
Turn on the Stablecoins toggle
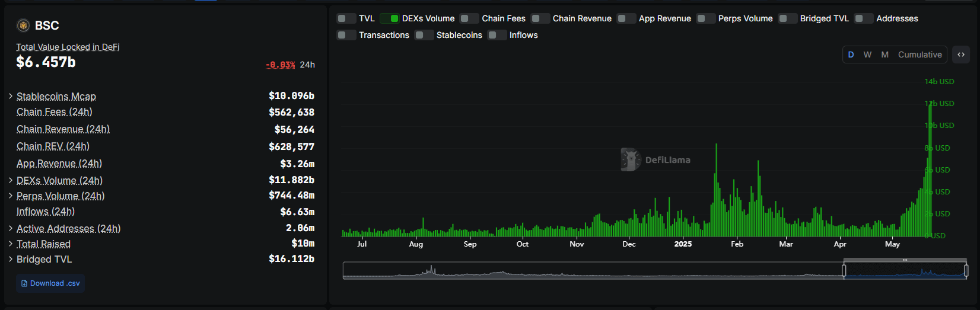(424, 35)
